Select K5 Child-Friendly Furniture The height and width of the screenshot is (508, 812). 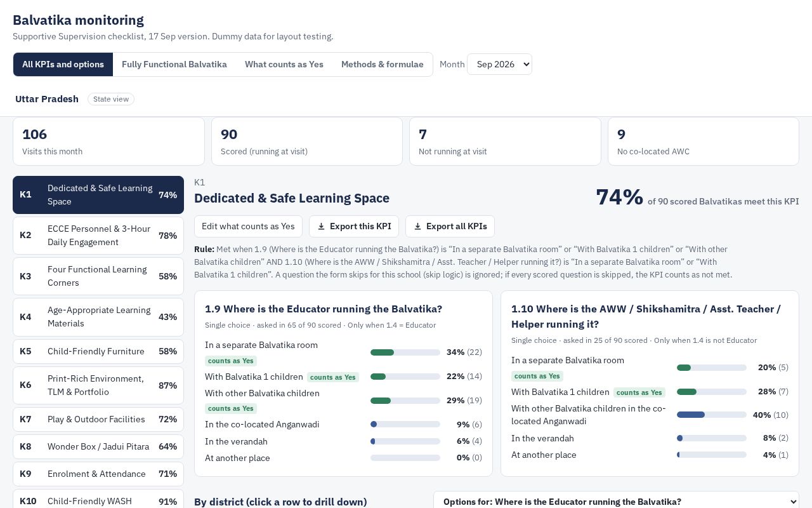point(98,351)
